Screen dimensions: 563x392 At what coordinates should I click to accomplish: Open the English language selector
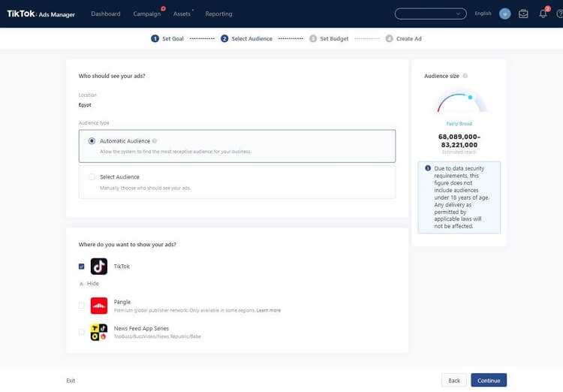pos(483,14)
